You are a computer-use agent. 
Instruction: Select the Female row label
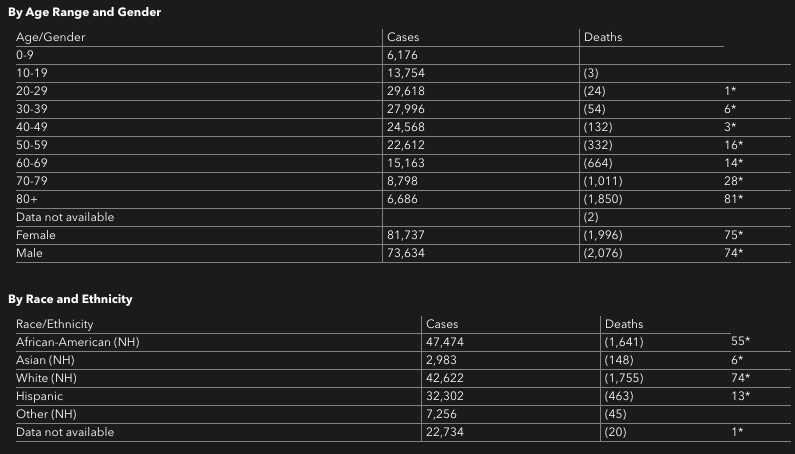[36, 235]
